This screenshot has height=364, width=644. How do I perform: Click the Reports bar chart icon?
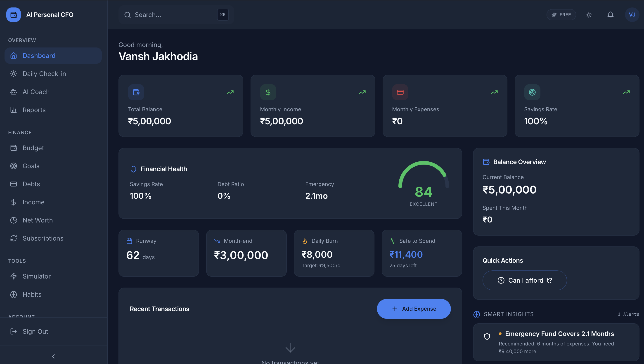[14, 110]
